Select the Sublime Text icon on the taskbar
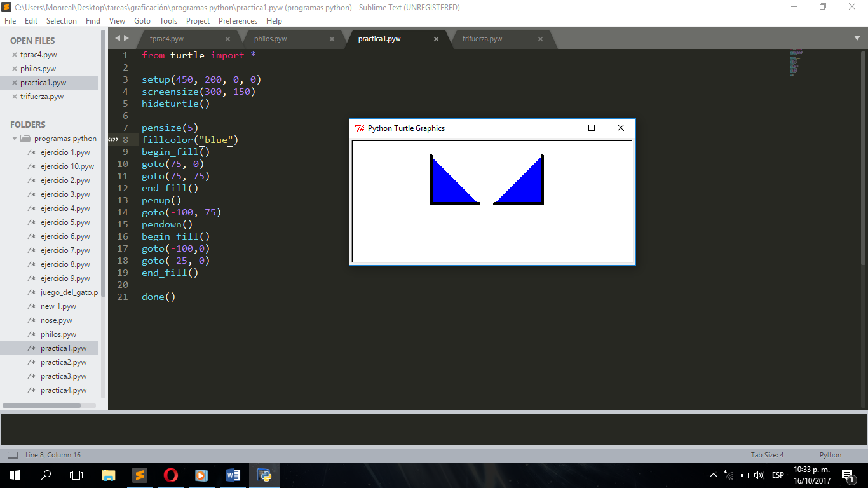Viewport: 868px width, 488px height. click(140, 475)
